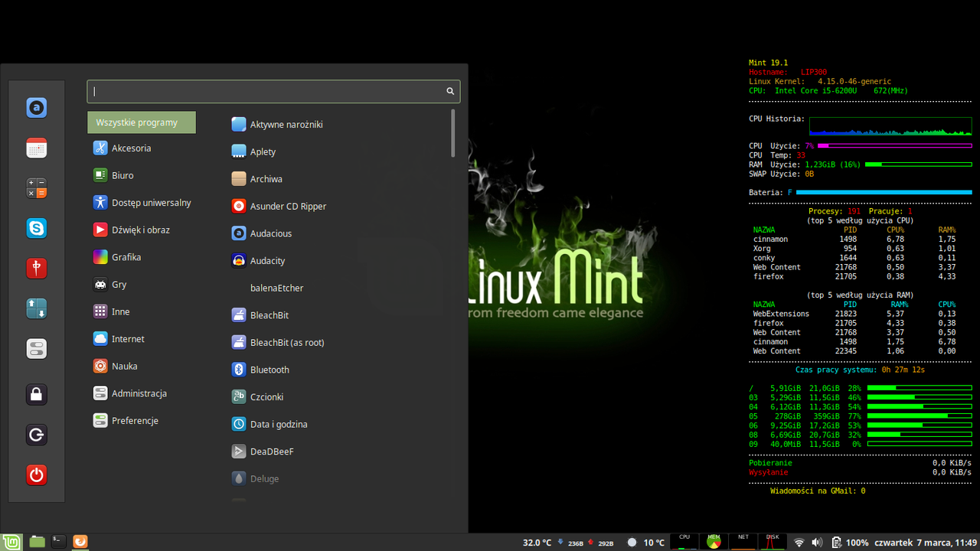Click the magnifier icon in search box
980x551 pixels.
[x=450, y=91]
